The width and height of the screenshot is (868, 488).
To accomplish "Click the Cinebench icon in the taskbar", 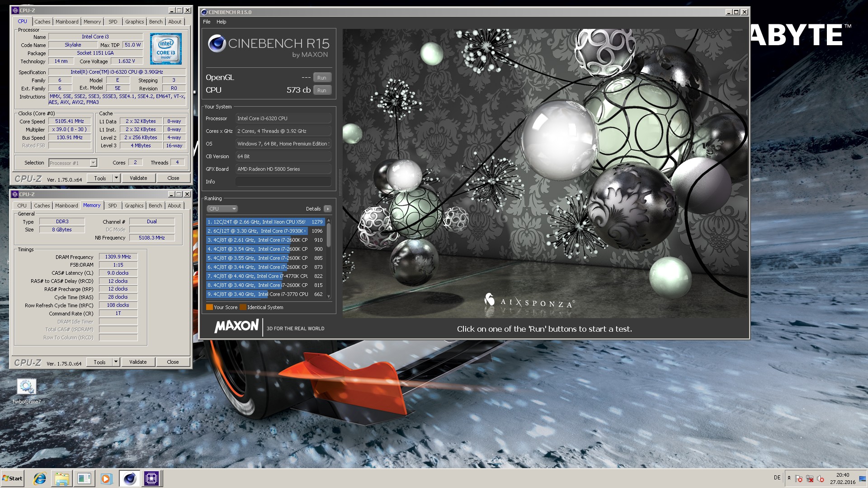I will click(x=129, y=479).
